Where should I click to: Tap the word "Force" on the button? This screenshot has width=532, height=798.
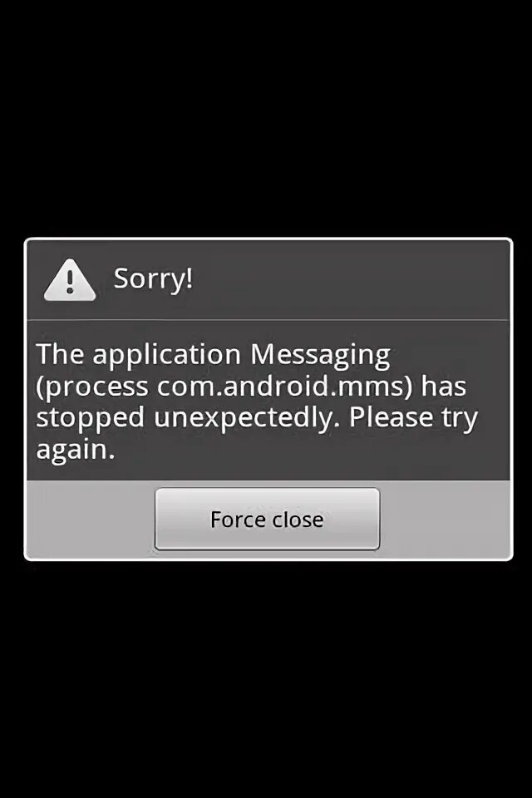tap(238, 519)
